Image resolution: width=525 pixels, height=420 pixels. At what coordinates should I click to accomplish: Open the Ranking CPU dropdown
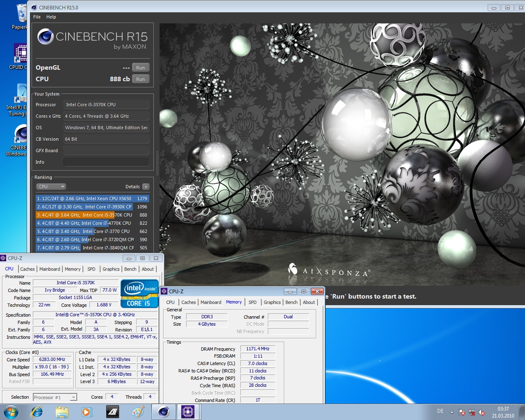click(x=51, y=187)
